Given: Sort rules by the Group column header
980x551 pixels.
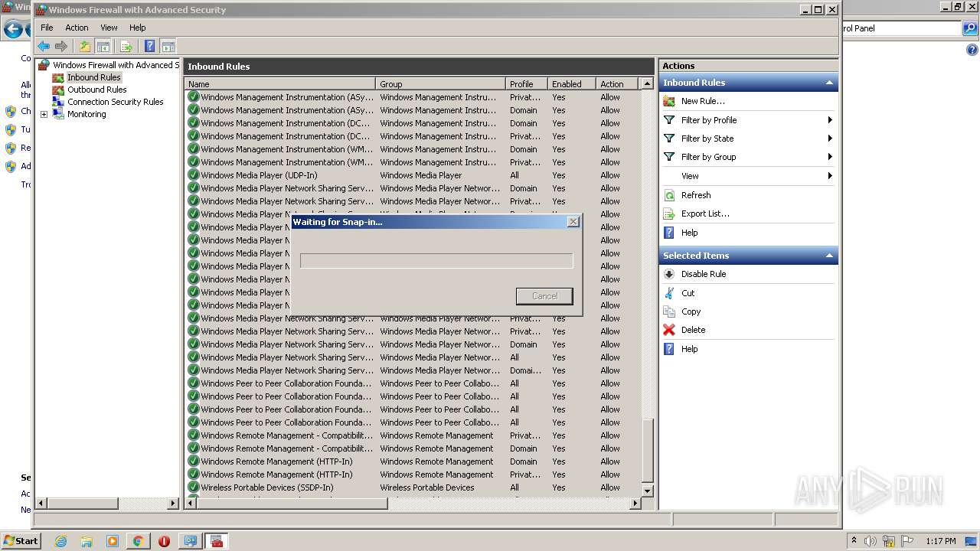Looking at the screenshot, I should (x=440, y=84).
